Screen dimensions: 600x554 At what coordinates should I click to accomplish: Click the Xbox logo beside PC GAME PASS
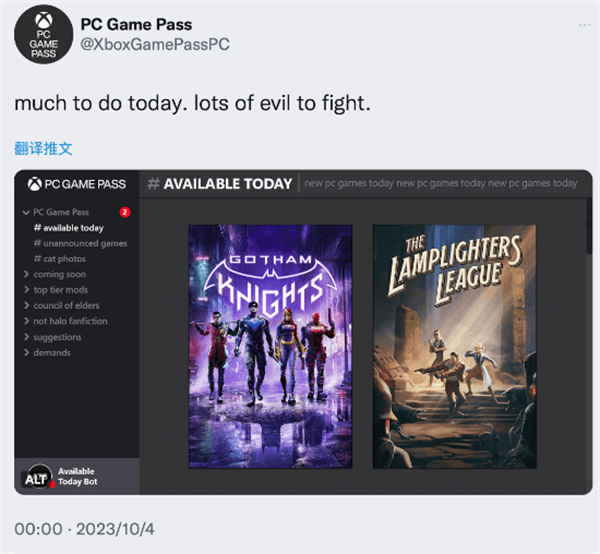[35, 184]
